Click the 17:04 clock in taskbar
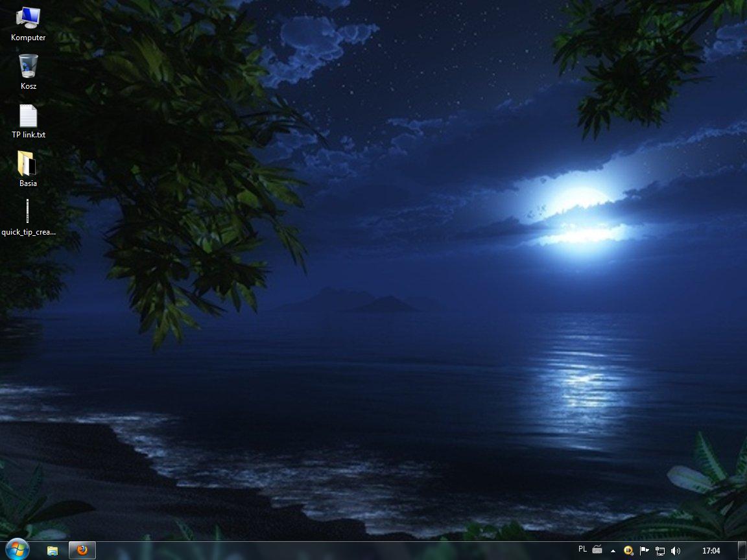 (711, 551)
